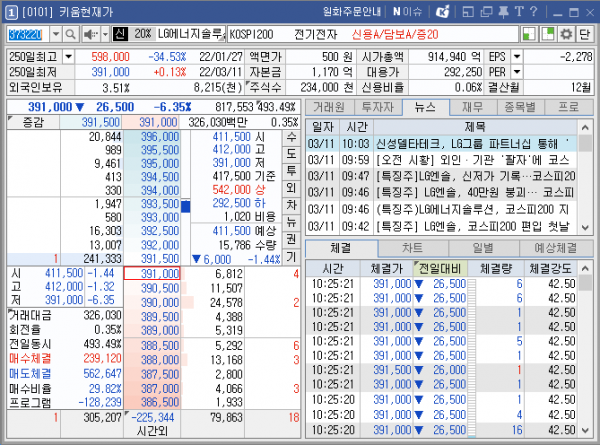Click the pin window icon

tap(504, 12)
